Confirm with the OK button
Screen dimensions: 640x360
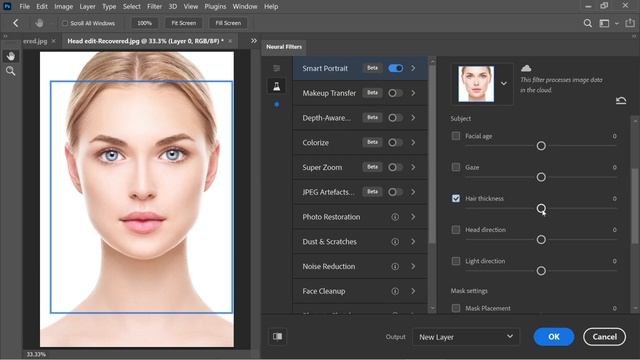click(553, 337)
